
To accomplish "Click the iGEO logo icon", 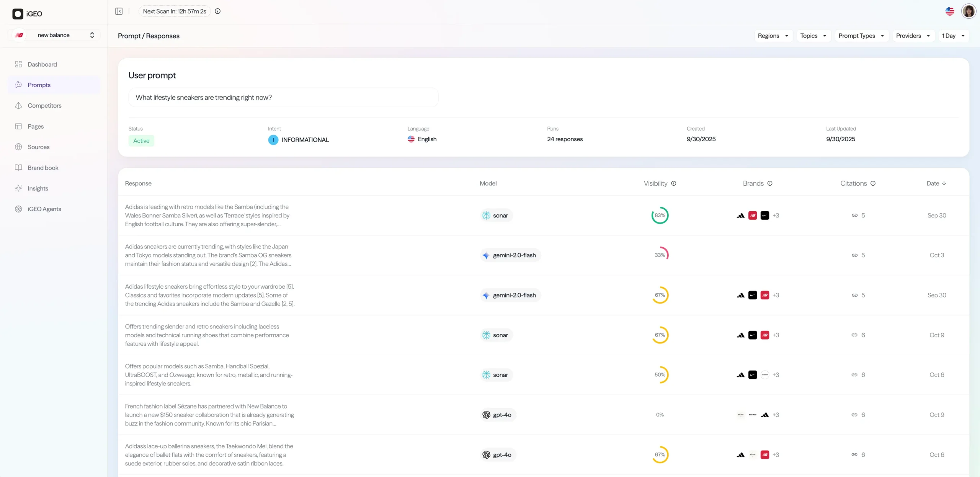I will [x=18, y=14].
